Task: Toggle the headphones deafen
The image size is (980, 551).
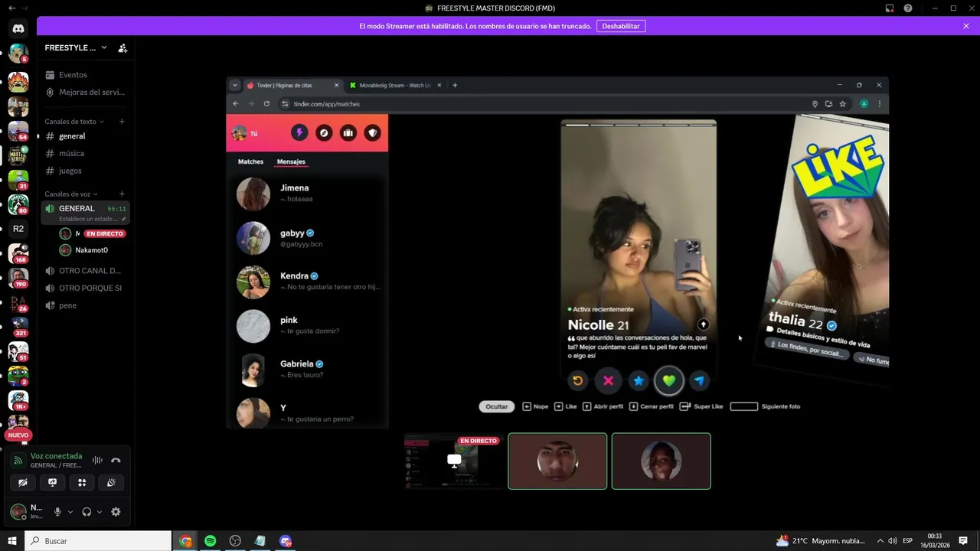Action: pos(87,512)
